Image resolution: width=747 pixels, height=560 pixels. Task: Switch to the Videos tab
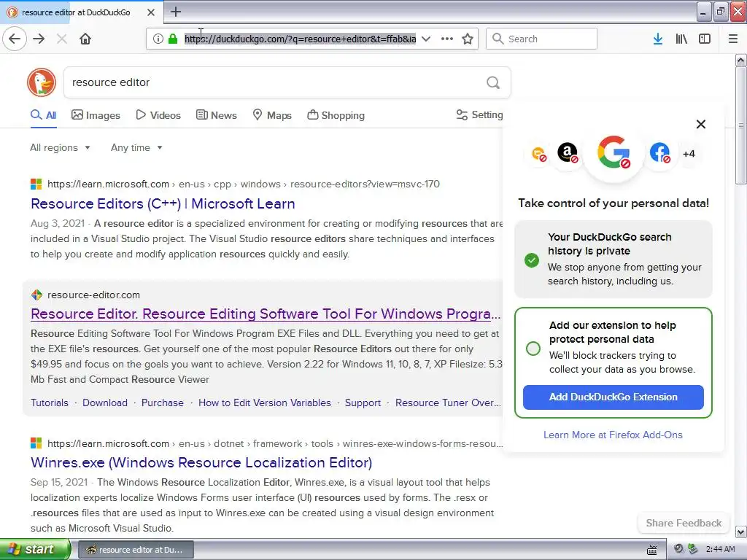[158, 115]
